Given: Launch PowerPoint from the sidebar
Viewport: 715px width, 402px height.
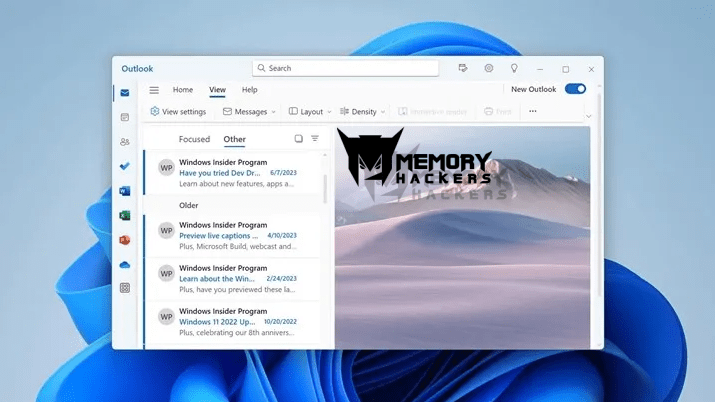Looking at the screenshot, I should (x=124, y=240).
